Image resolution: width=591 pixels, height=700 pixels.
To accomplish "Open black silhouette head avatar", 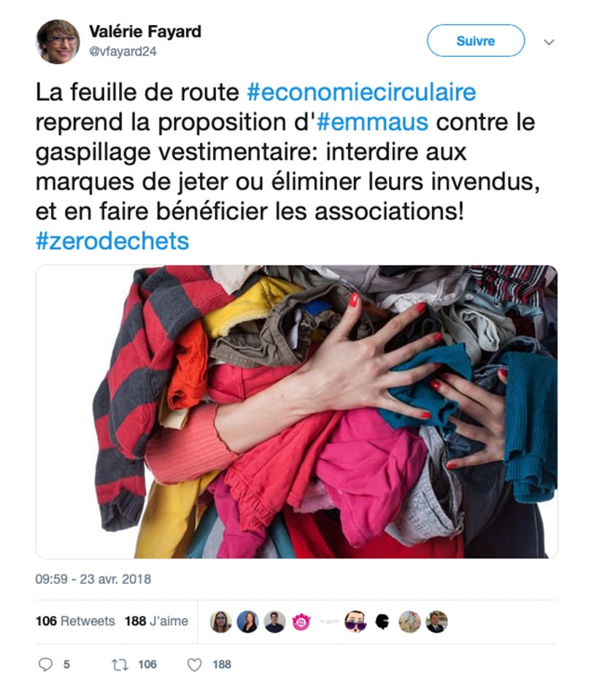I will pyautogui.click(x=382, y=621).
